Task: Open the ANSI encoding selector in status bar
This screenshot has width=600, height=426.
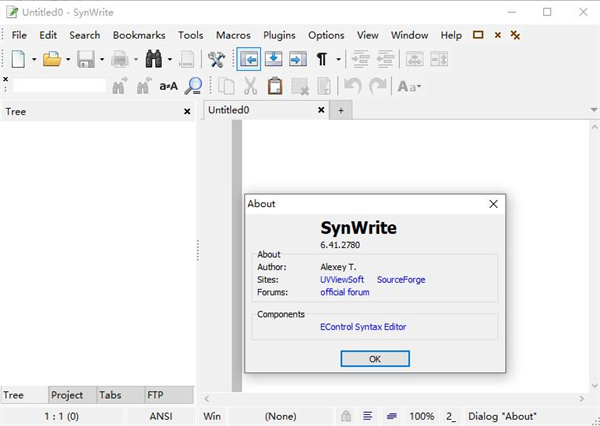Action: 162,416
